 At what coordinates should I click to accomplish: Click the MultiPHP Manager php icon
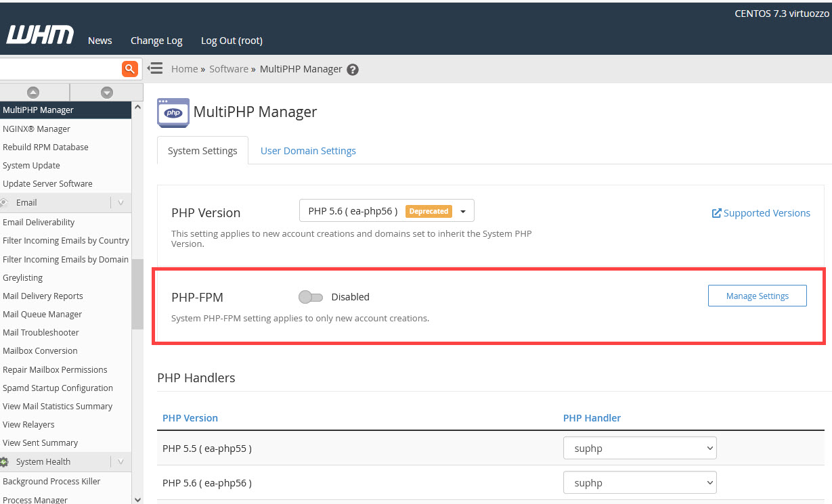173,112
